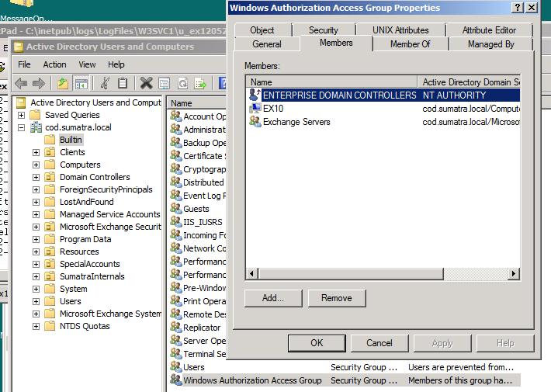Image resolution: width=551 pixels, height=392 pixels.
Task: Click the Refresh toolbar icon
Action: click(182, 84)
